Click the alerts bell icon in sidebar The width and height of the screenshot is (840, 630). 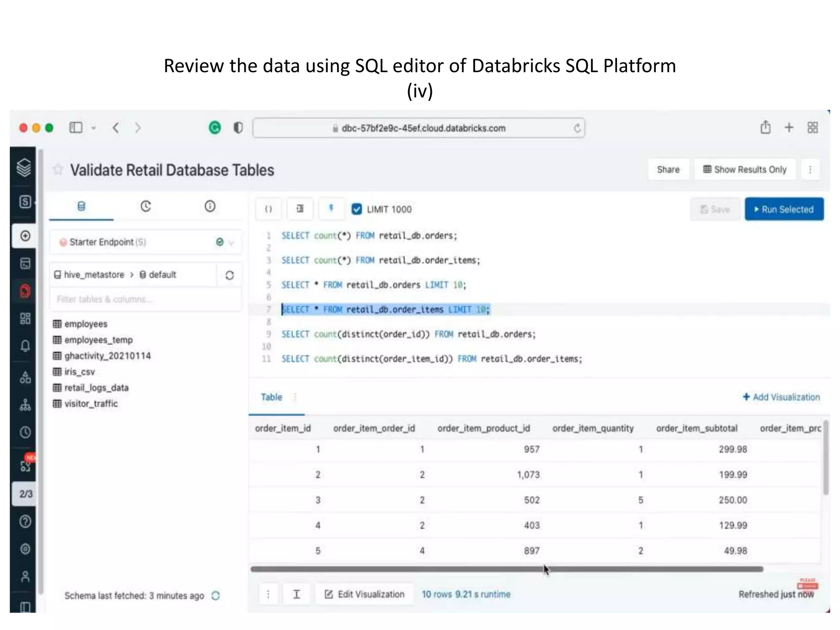pos(25,346)
